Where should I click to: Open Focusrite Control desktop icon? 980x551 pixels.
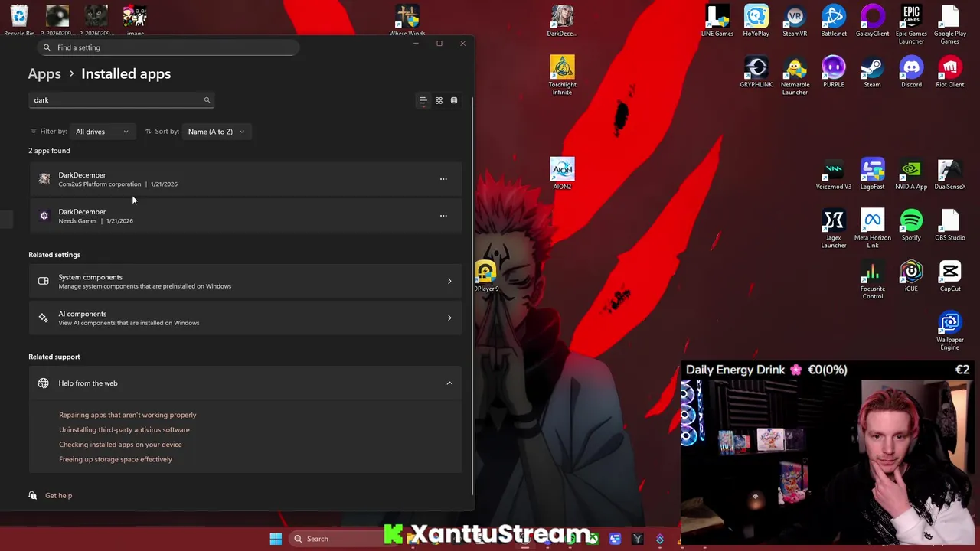pyautogui.click(x=872, y=280)
